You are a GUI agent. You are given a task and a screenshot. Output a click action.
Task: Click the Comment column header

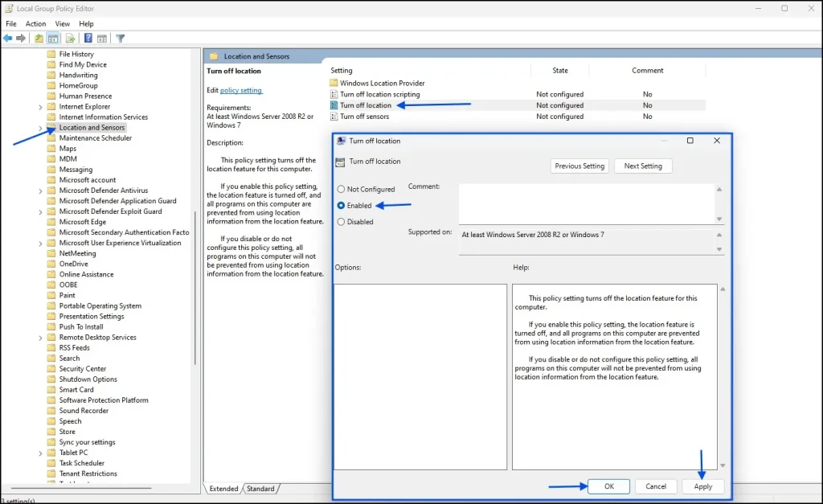point(648,71)
